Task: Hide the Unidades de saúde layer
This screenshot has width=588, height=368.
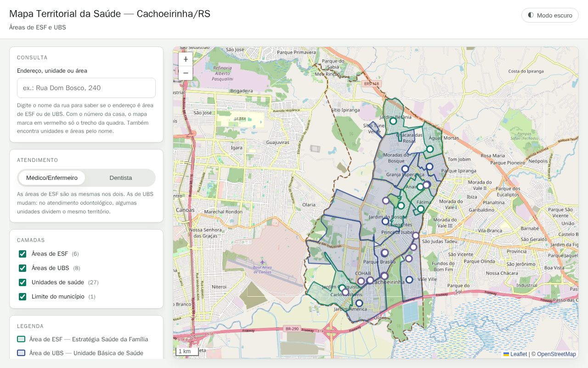Action: tap(23, 282)
